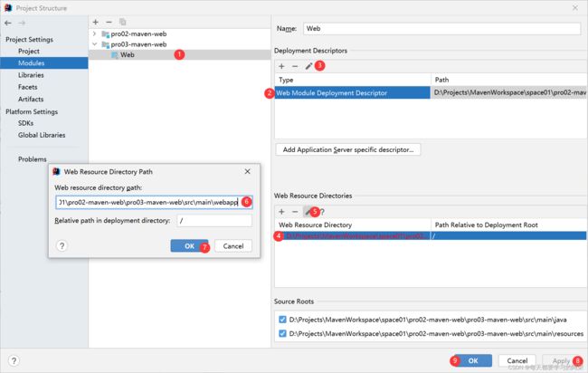Remove the selected deployment descriptor
588x373 pixels.
[x=295, y=66]
